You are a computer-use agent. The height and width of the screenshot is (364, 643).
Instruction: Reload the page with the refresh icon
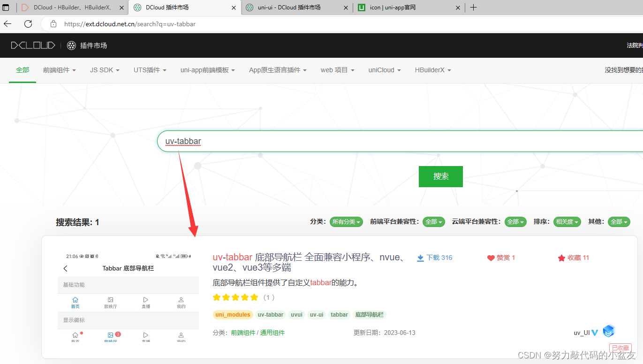[28, 23]
